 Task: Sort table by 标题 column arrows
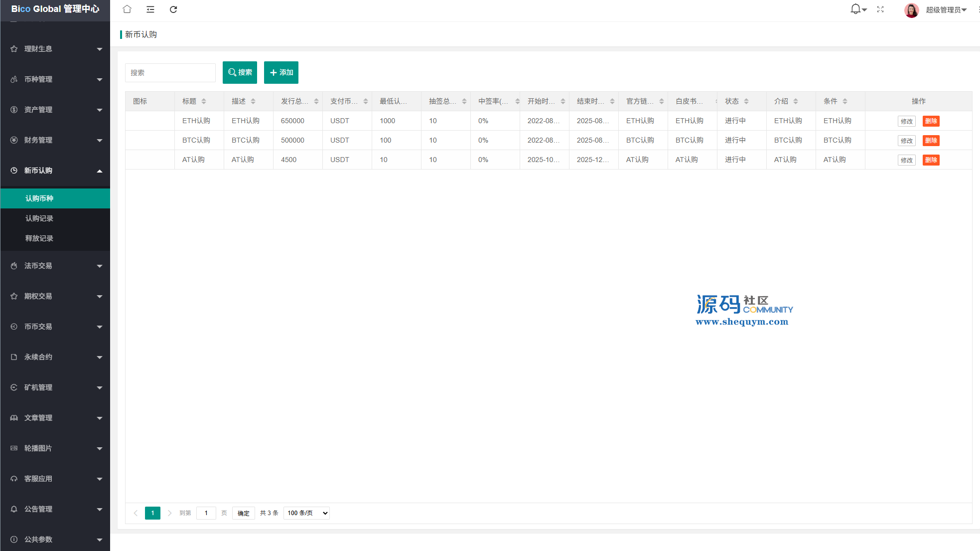[204, 101]
